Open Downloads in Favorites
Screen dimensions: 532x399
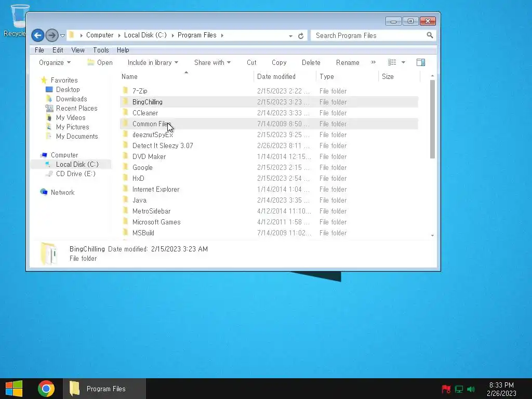click(x=71, y=99)
